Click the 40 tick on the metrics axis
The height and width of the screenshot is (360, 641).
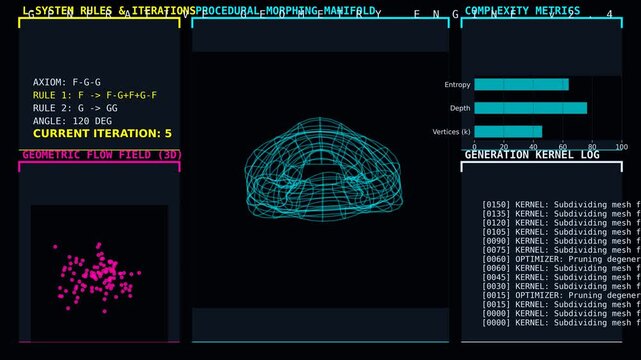(533, 147)
